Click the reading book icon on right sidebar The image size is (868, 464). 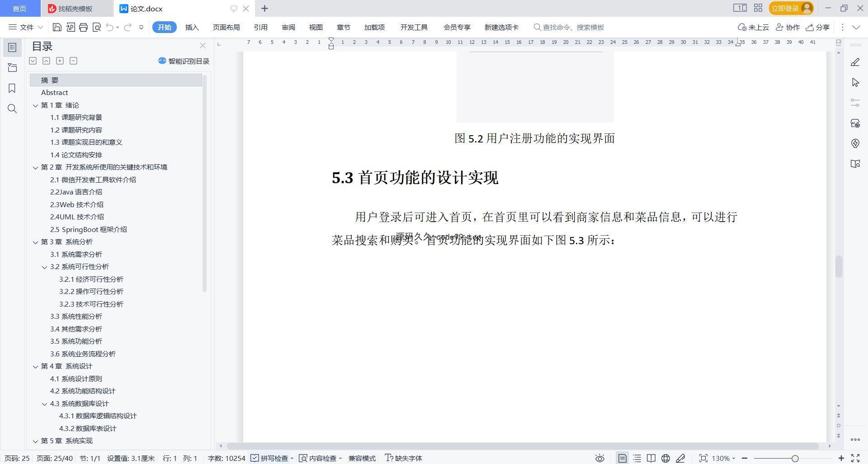click(855, 164)
